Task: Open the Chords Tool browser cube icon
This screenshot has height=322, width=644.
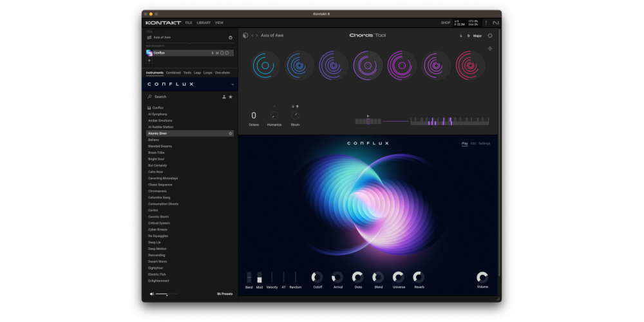Action: pyautogui.click(x=245, y=35)
